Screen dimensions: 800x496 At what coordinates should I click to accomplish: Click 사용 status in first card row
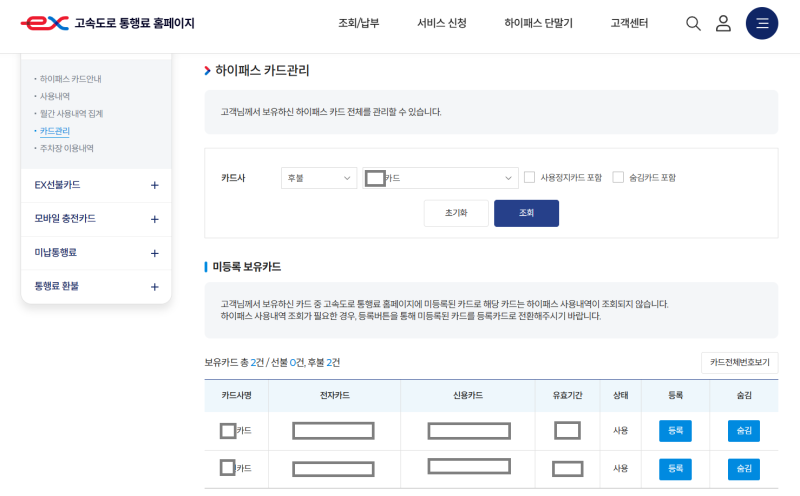[620, 431]
